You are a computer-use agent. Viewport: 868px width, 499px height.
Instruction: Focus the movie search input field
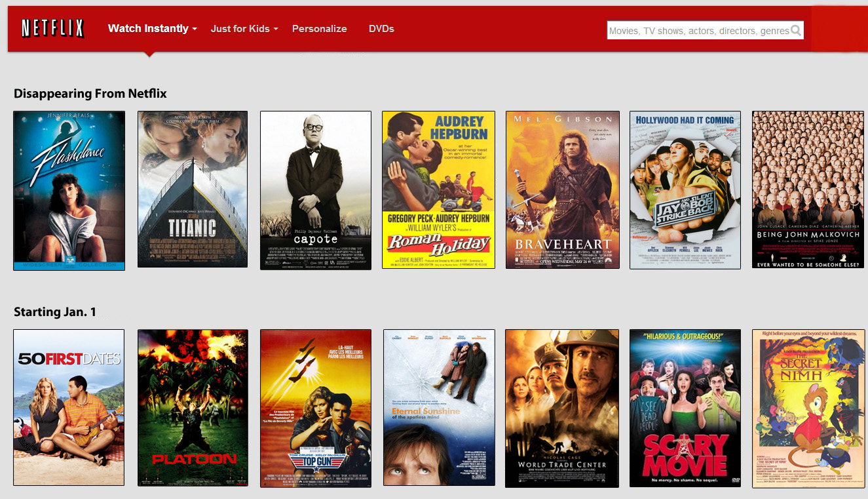tap(698, 30)
